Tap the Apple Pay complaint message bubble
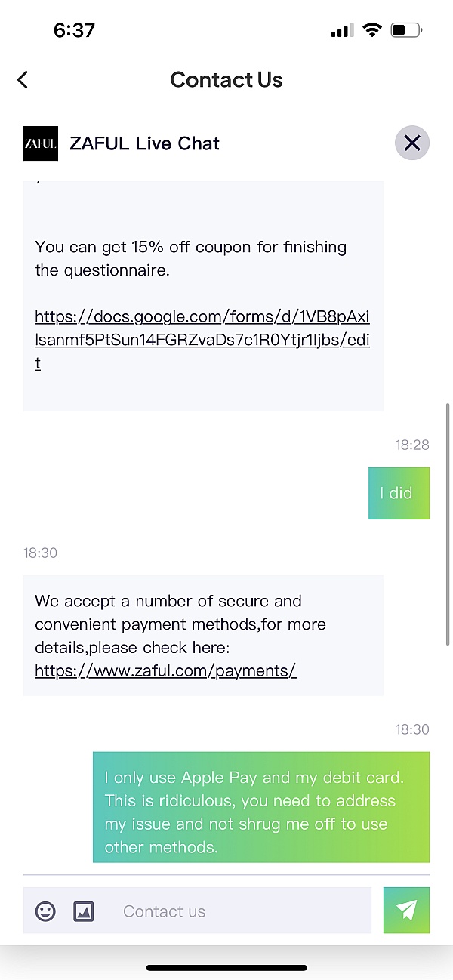 pos(260,806)
